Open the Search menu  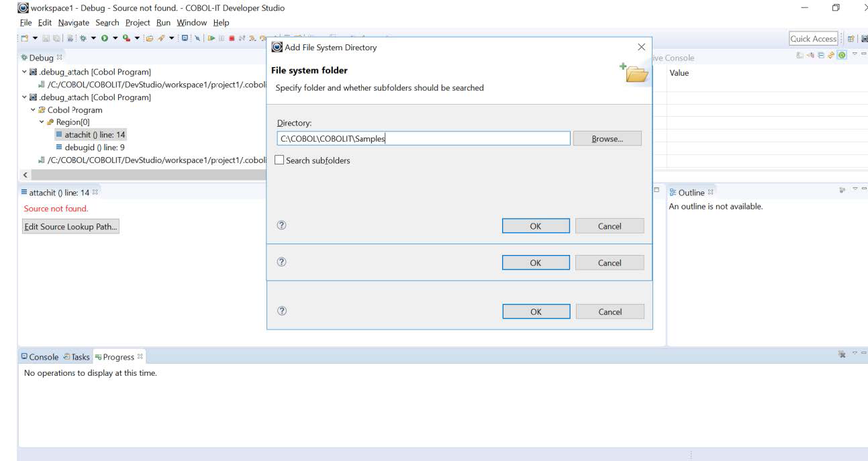107,22
